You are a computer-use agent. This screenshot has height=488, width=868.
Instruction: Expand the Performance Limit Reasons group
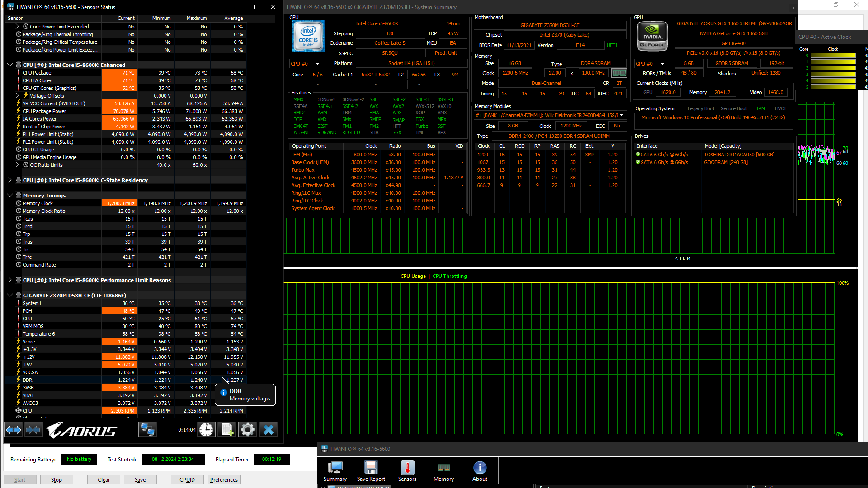pyautogui.click(x=10, y=280)
